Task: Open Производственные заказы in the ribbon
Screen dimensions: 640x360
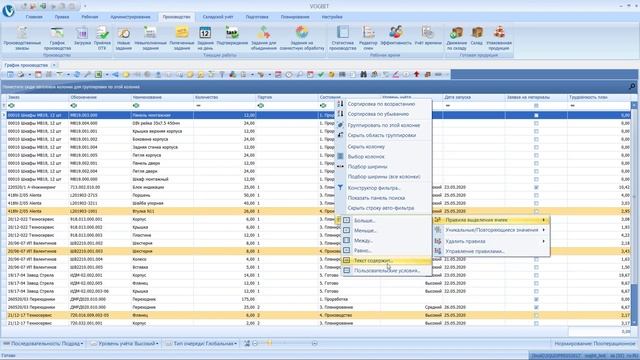Action: (x=22, y=38)
